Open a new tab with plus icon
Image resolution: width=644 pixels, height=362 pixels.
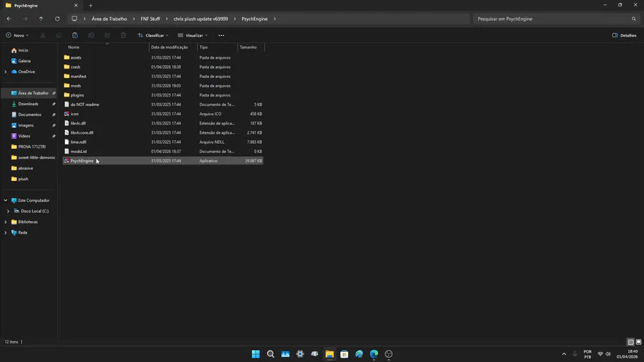(x=91, y=5)
